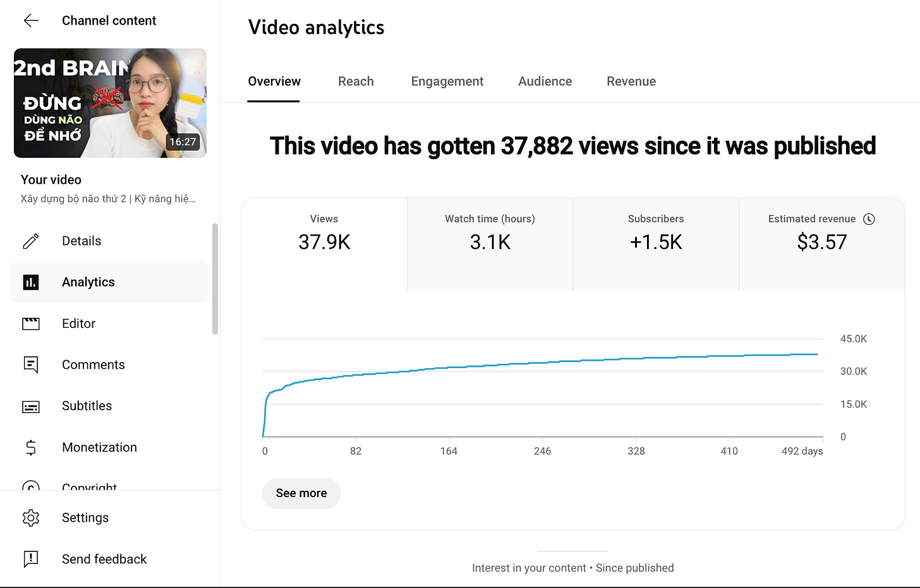Click the 15.0K axis label

(x=854, y=404)
